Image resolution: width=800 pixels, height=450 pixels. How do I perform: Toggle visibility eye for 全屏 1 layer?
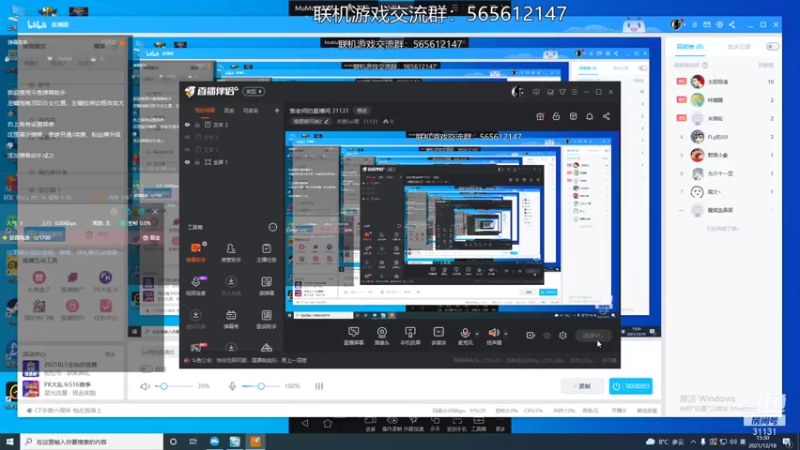coord(187,162)
